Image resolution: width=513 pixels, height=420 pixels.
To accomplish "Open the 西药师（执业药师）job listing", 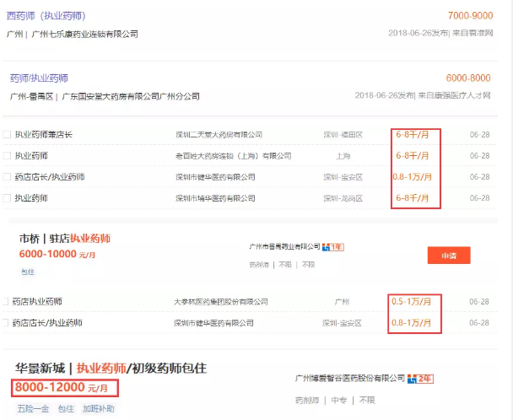I will coord(46,16).
